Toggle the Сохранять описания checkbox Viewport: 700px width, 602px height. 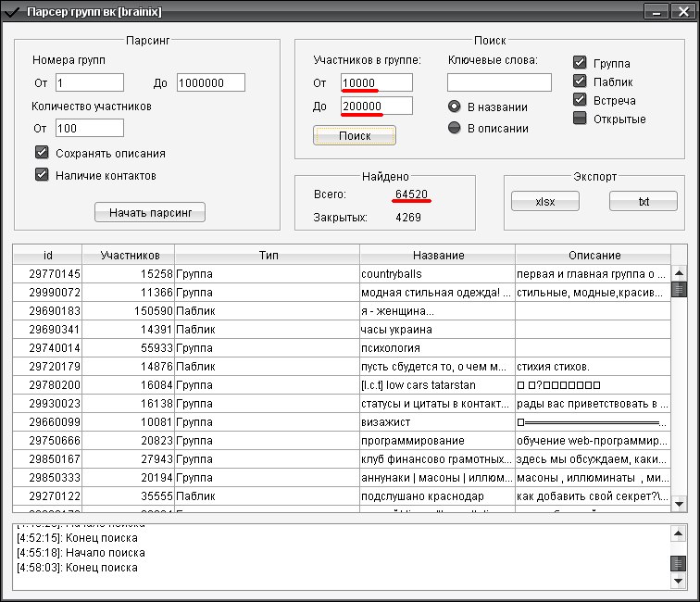[42, 153]
